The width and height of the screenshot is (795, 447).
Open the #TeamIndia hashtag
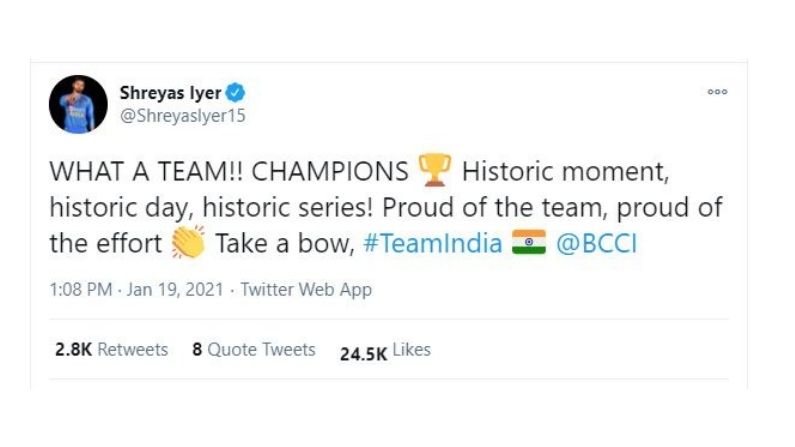click(432, 243)
